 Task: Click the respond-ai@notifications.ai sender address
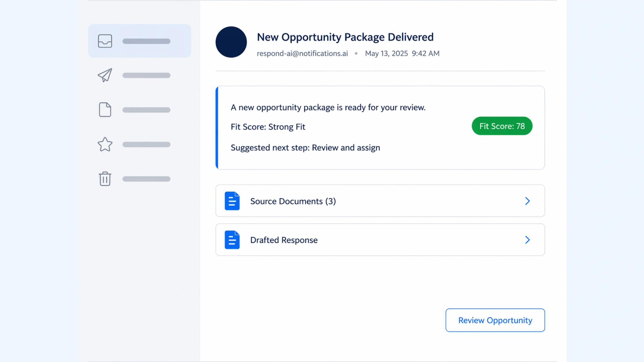pyautogui.click(x=302, y=54)
